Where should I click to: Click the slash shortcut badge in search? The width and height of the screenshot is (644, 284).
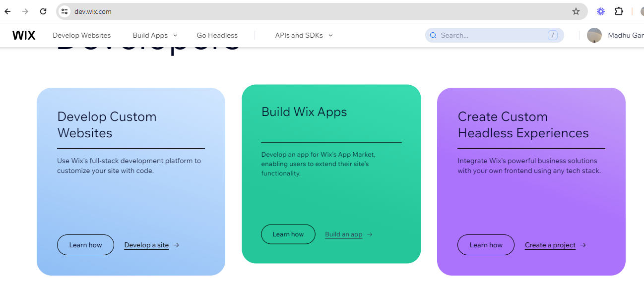tap(553, 35)
